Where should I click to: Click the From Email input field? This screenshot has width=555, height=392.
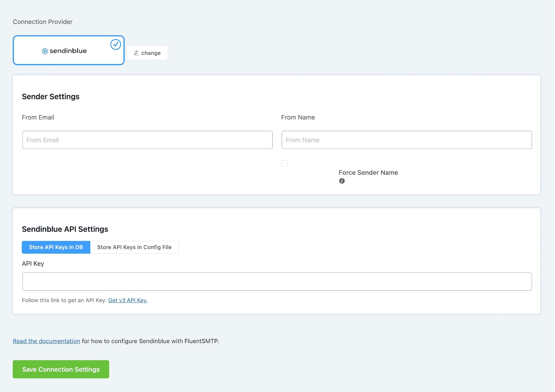point(147,140)
